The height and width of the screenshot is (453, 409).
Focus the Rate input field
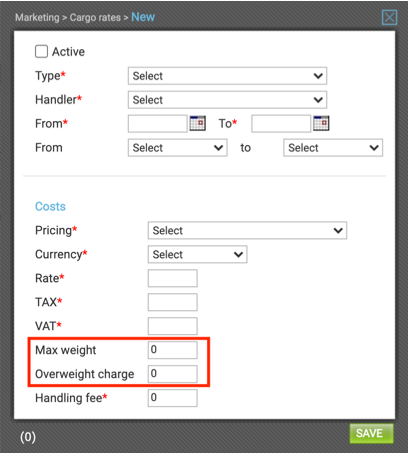coord(173,278)
